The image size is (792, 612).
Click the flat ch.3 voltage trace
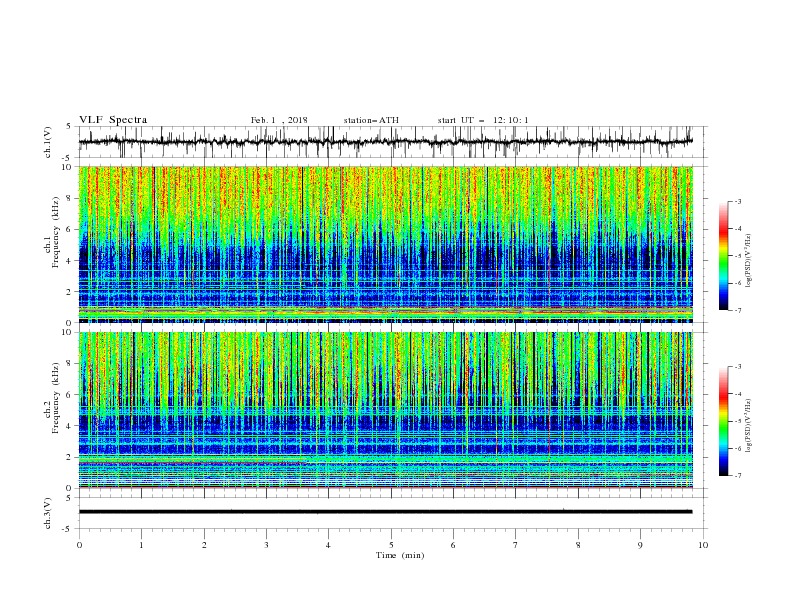tap(385, 512)
